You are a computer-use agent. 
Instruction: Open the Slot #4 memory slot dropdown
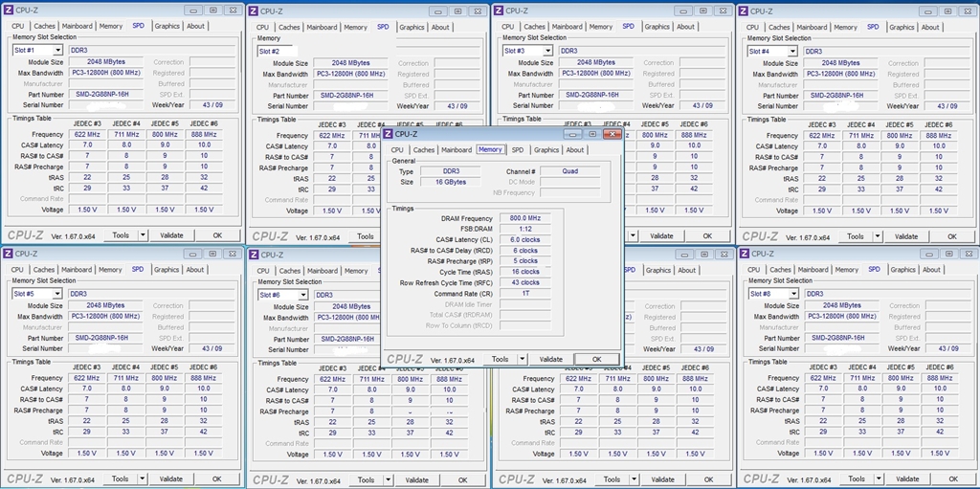793,52
